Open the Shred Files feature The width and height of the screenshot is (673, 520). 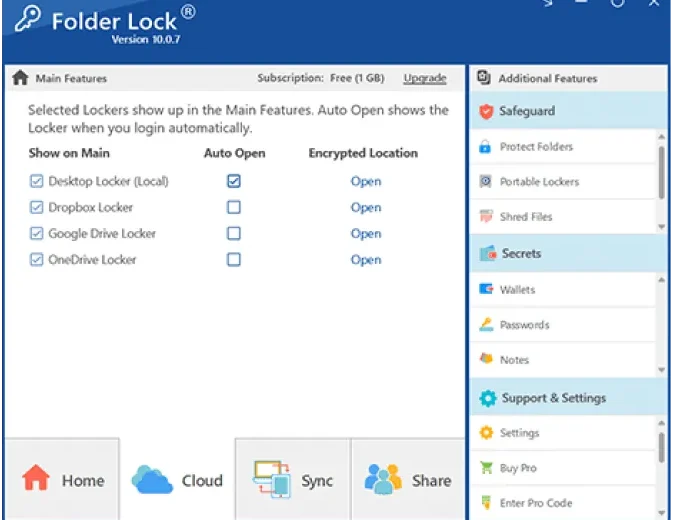[x=564, y=216]
